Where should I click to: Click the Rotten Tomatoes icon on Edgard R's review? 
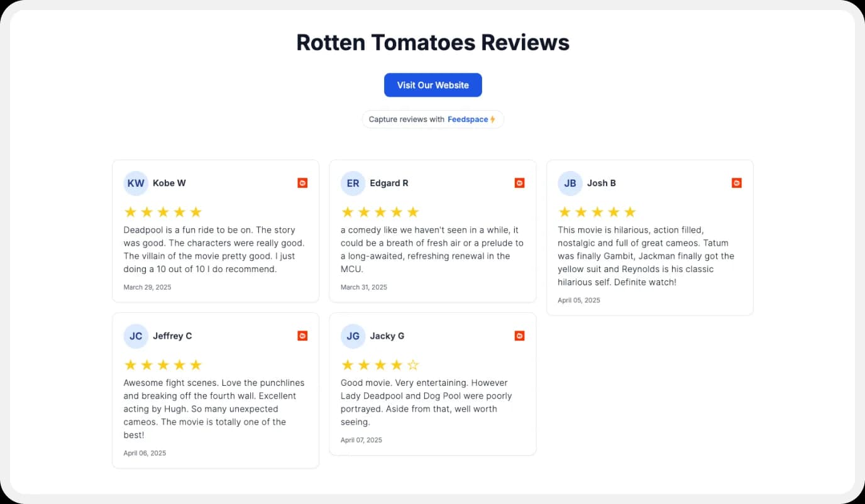click(x=519, y=182)
